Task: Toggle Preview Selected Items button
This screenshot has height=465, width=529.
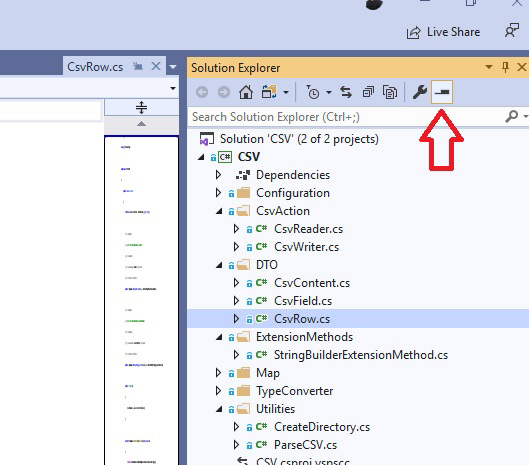Action: pyautogui.click(x=442, y=92)
